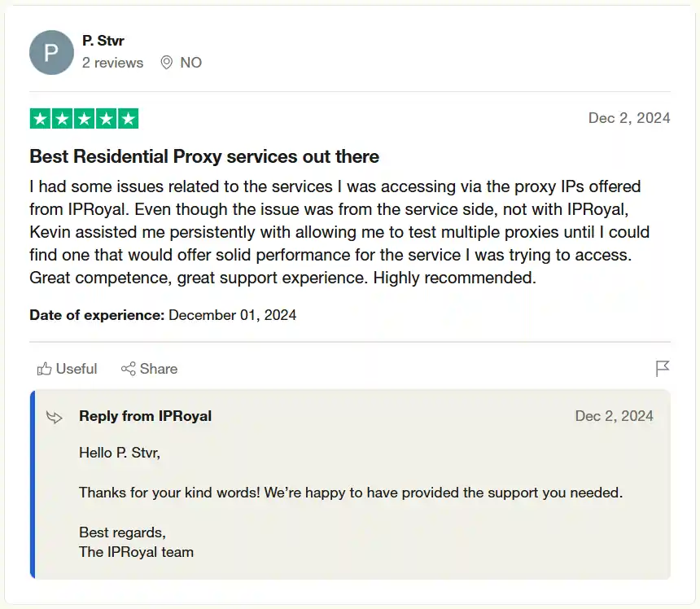Click the NO location label
This screenshot has width=700, height=609.
(190, 62)
